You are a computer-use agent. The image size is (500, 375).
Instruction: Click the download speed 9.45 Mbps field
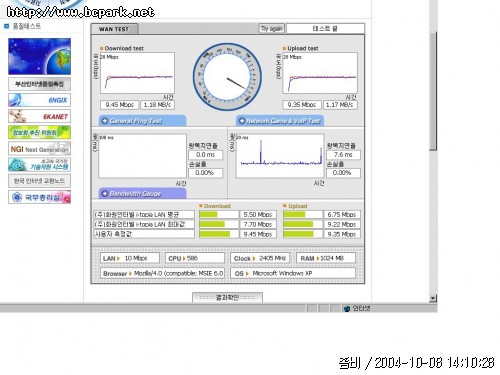(x=120, y=105)
